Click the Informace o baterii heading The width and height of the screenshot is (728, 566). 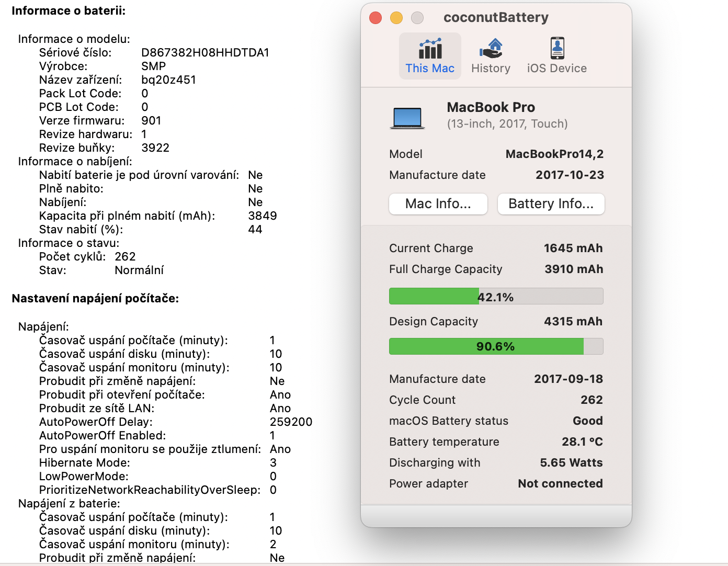coord(69,11)
